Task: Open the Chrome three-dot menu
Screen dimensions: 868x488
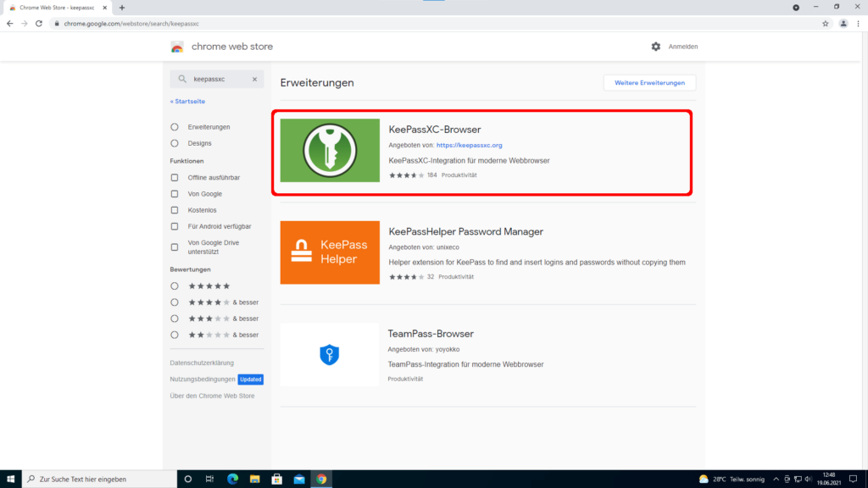Action: 858,24
